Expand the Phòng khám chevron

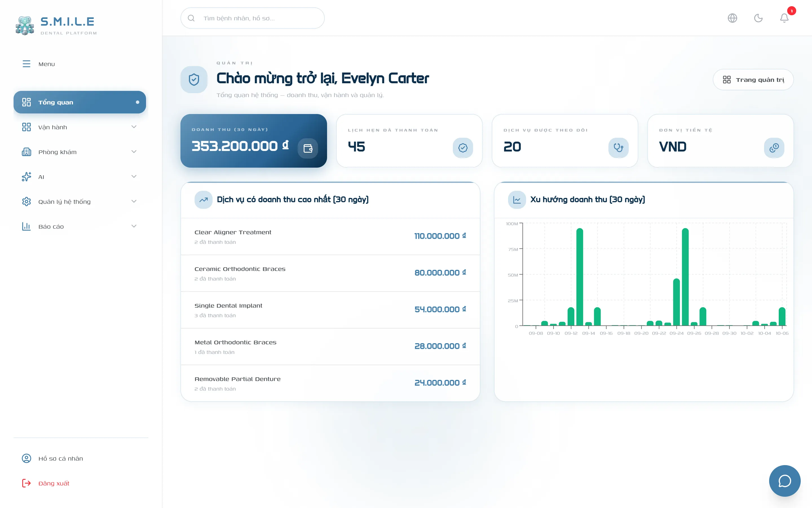click(134, 152)
